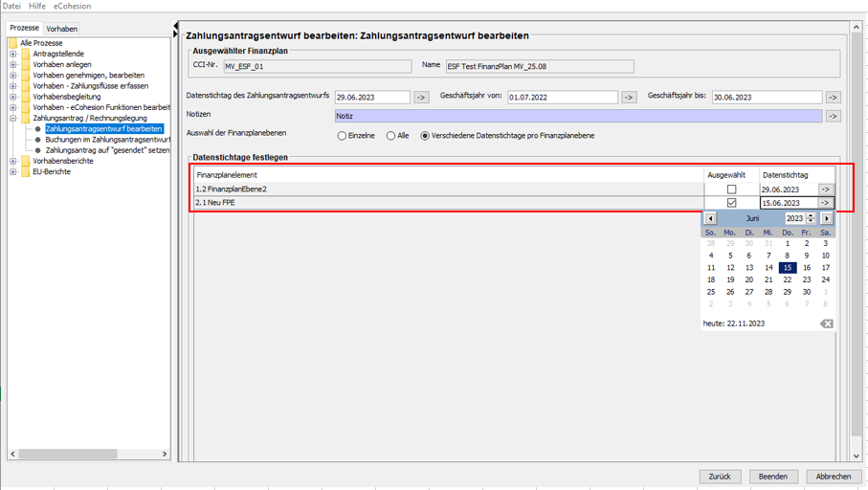The height and width of the screenshot is (490, 868).
Task: Check the Ausgewählt box for FinanzplanEbene2
Action: click(x=731, y=189)
